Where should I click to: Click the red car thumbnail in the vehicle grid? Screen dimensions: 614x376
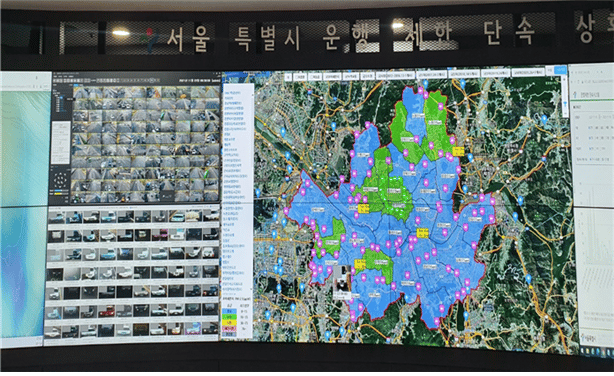[107, 311]
